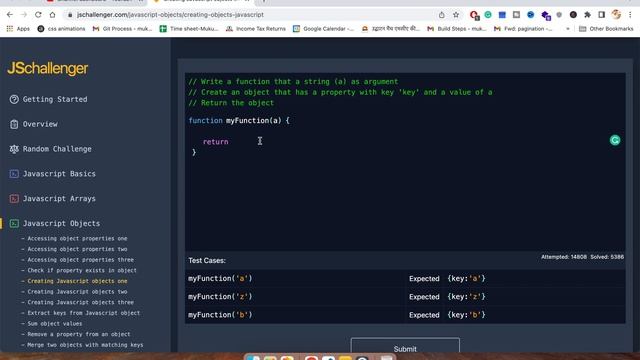Open Google Calendar bookmark
The image size is (640, 360).
pos(323,29)
